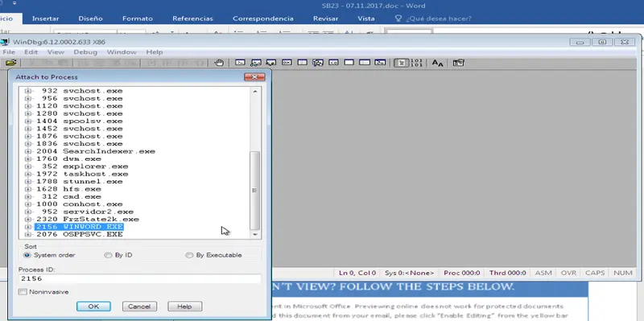Screen dimensions: 644x321
Task: Open the WinDbg File menu
Action: click(x=9, y=52)
